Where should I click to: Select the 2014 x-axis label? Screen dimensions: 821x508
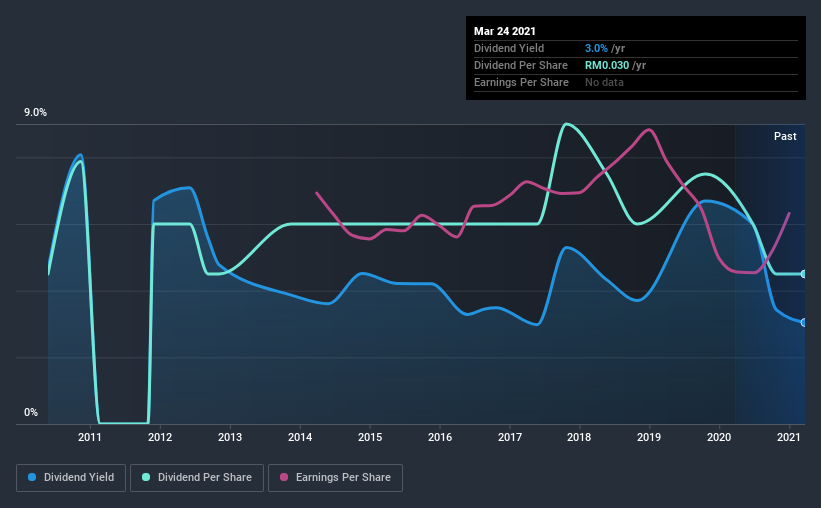(300, 437)
